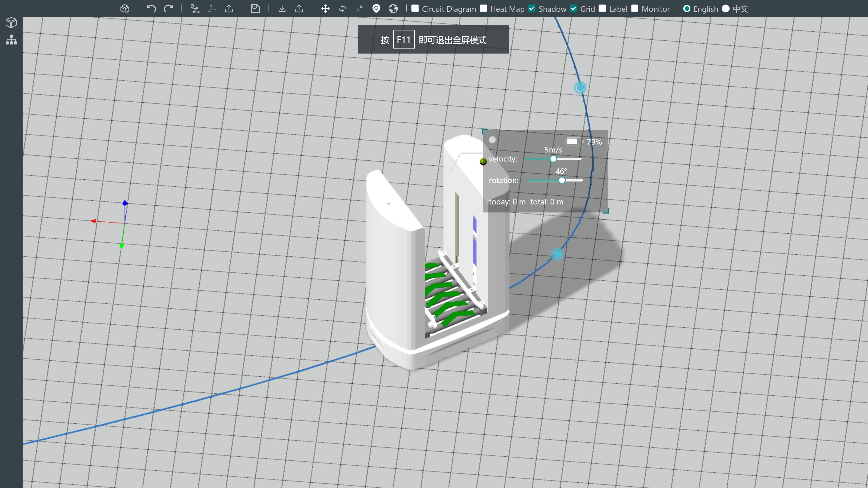868x488 pixels.
Task: Enable the Label checkbox
Action: tap(602, 8)
